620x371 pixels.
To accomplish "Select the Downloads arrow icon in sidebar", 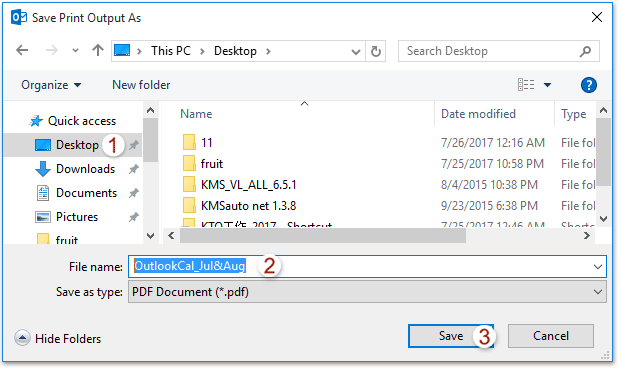I will point(43,169).
